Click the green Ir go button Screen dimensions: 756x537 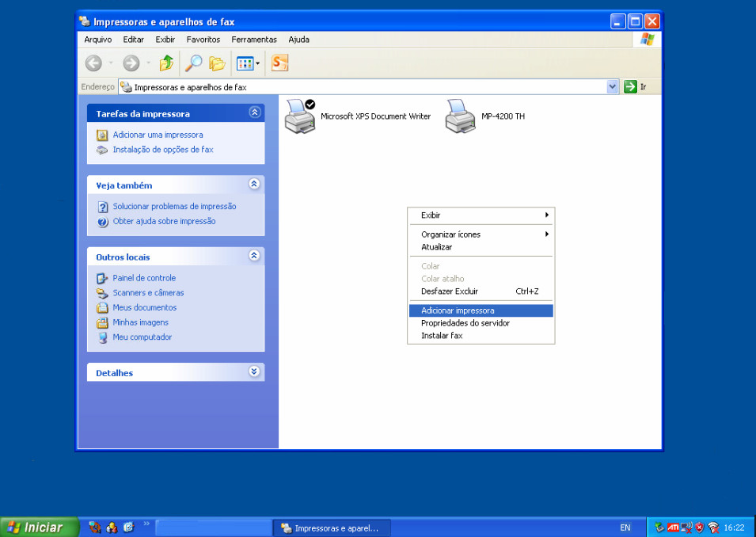(631, 87)
